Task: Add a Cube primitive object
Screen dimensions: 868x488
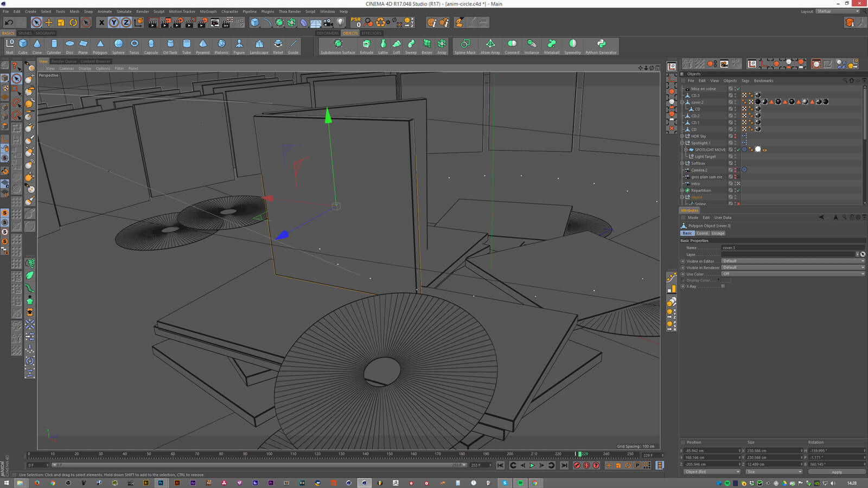Action: (x=23, y=47)
